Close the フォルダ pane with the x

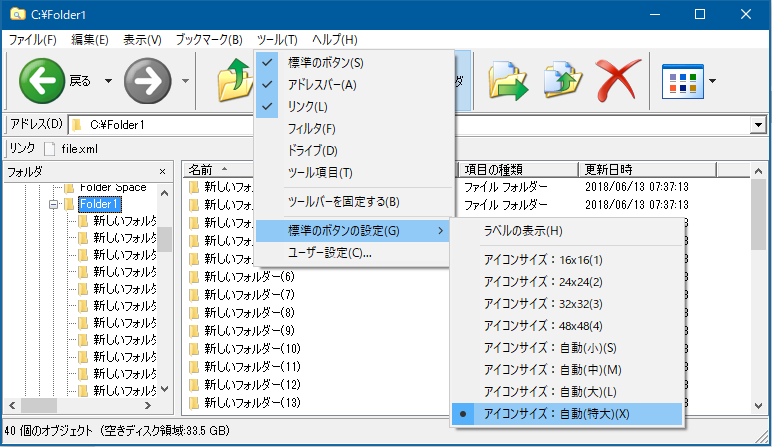163,171
